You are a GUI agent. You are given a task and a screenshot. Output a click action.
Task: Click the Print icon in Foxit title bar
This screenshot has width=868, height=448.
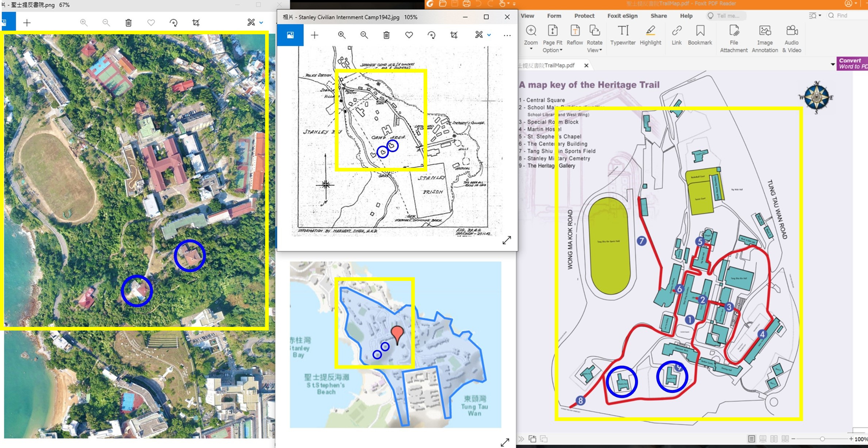(466, 4)
